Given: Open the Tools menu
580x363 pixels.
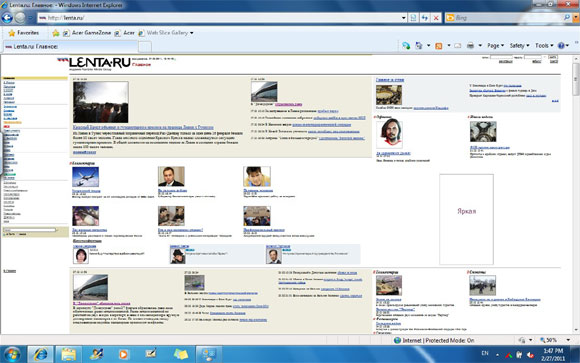Looking at the screenshot, I should tap(544, 46).
